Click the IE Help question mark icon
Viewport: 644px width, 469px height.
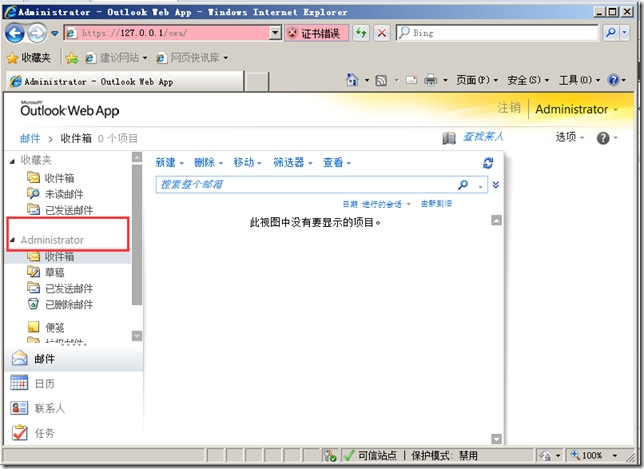click(x=613, y=80)
